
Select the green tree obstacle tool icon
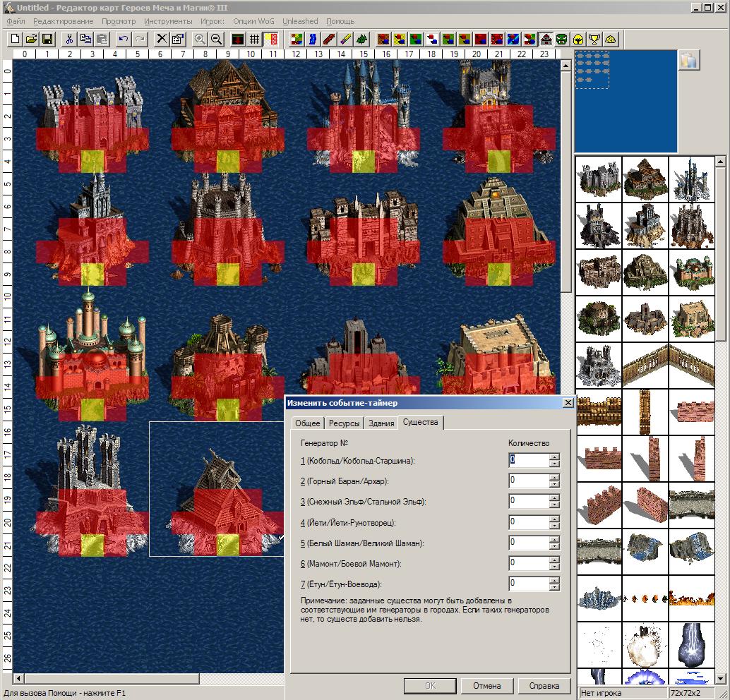click(x=361, y=39)
